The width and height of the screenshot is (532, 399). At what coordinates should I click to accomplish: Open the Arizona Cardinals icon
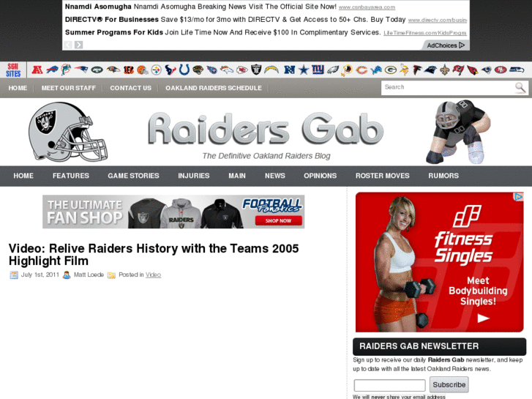pyautogui.click(x=472, y=70)
